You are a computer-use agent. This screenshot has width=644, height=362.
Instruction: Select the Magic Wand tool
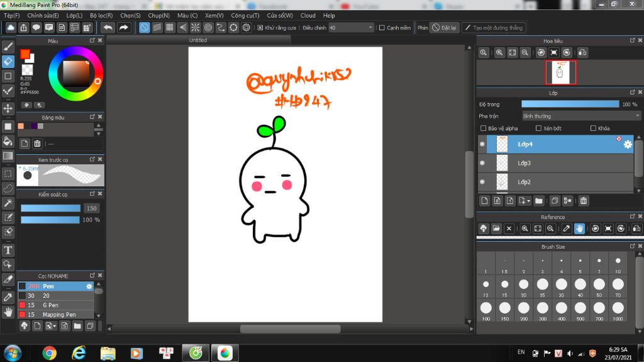tap(8, 203)
